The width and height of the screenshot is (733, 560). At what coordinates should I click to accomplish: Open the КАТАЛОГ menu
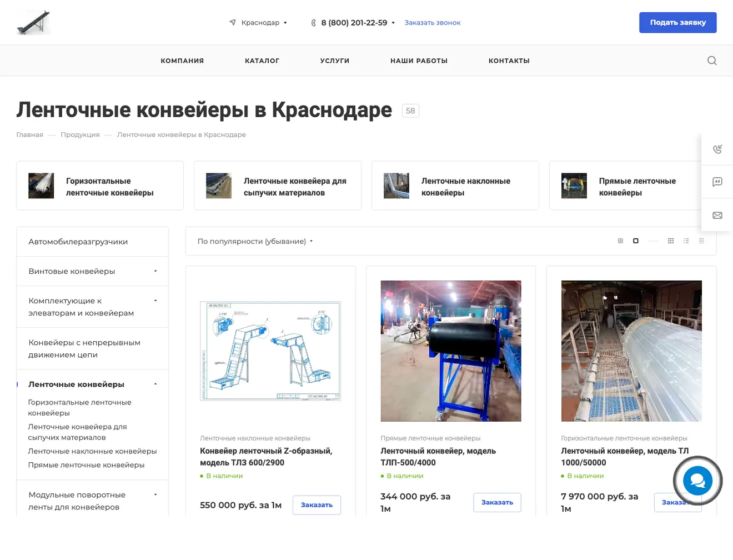click(262, 61)
